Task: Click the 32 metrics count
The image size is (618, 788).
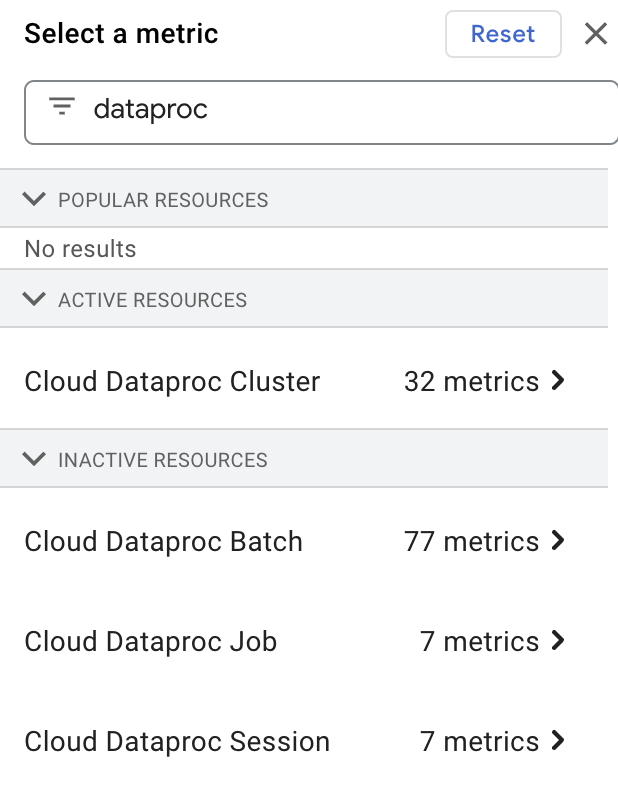Action: point(471,381)
